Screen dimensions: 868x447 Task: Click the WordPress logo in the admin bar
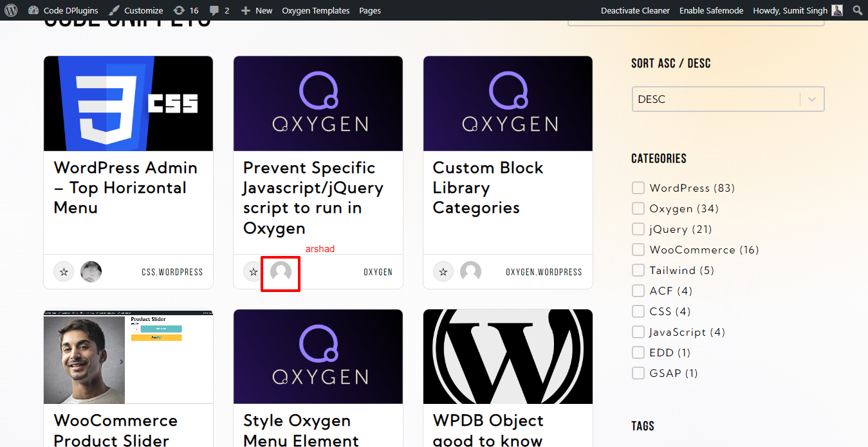tap(10, 10)
